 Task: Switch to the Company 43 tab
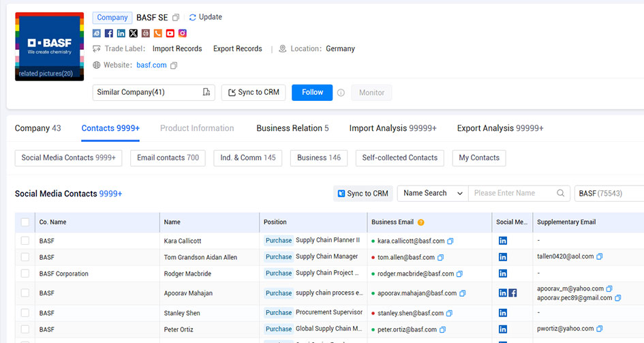click(37, 128)
